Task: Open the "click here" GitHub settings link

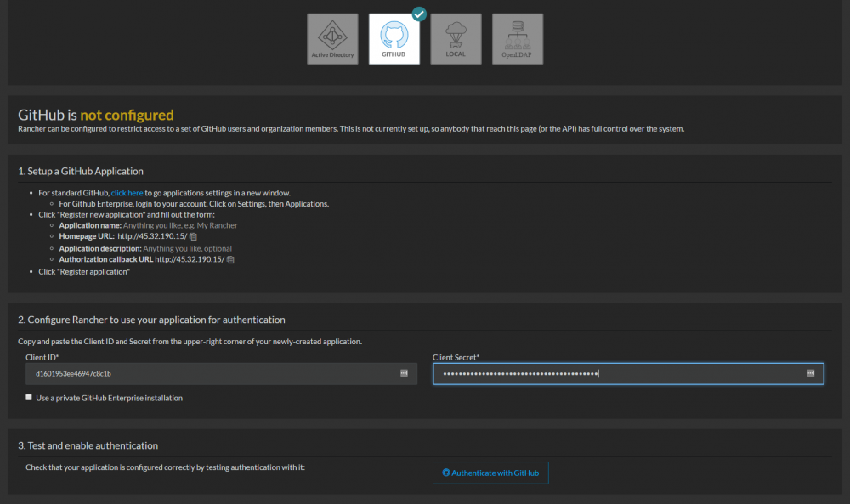Action: coord(127,193)
